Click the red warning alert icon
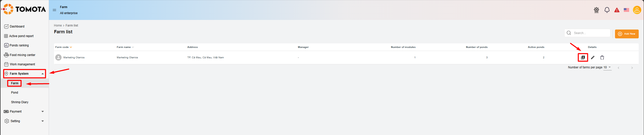 tap(617, 10)
